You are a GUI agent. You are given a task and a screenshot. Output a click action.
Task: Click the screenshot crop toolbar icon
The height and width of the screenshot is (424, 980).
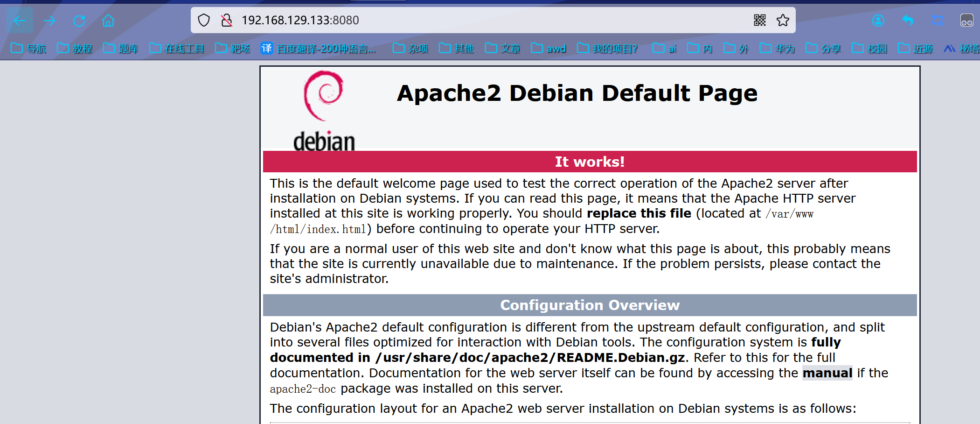[937, 21]
